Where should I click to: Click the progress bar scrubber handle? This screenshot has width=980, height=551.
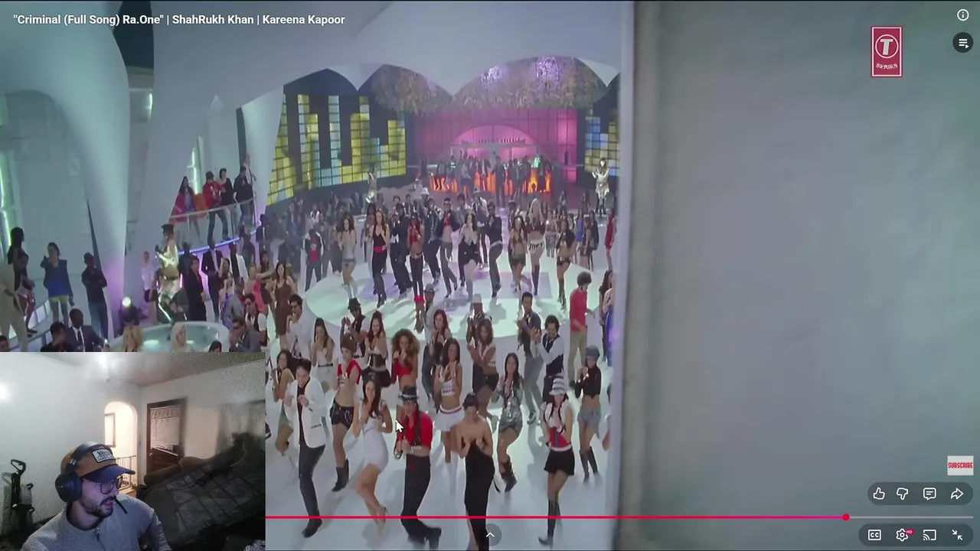point(846,518)
